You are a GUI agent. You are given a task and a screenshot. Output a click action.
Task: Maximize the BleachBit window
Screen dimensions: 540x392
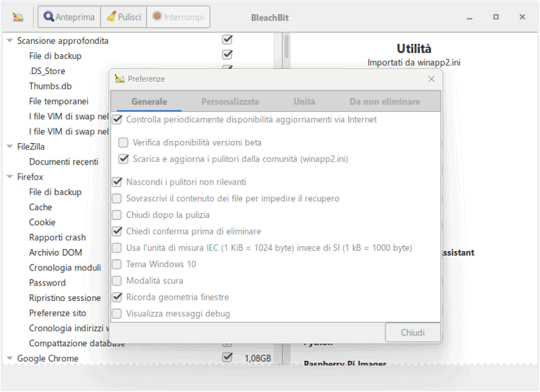(496, 17)
